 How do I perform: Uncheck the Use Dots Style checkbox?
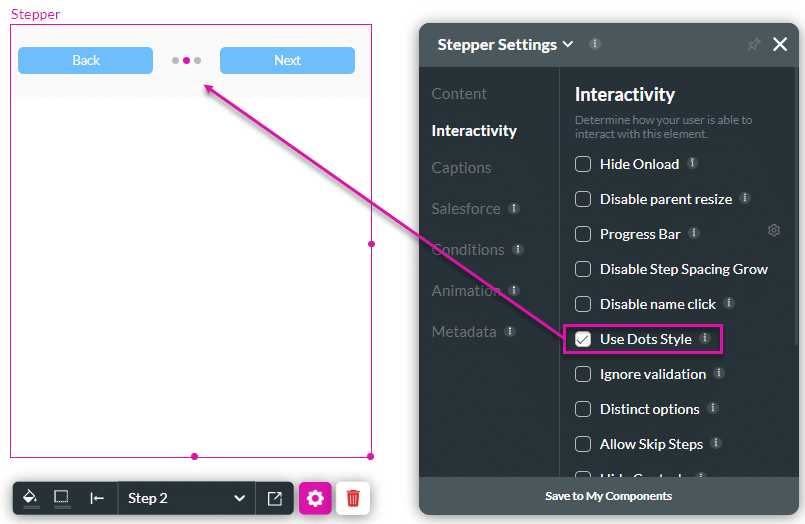click(x=583, y=339)
